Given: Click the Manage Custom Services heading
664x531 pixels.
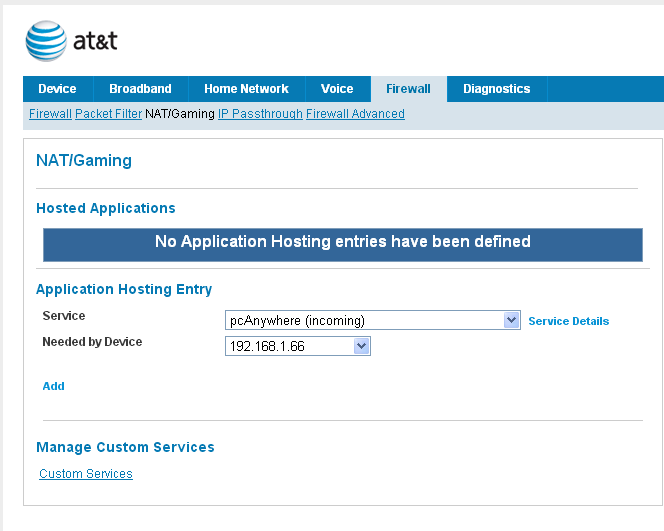Looking at the screenshot, I should click(125, 447).
